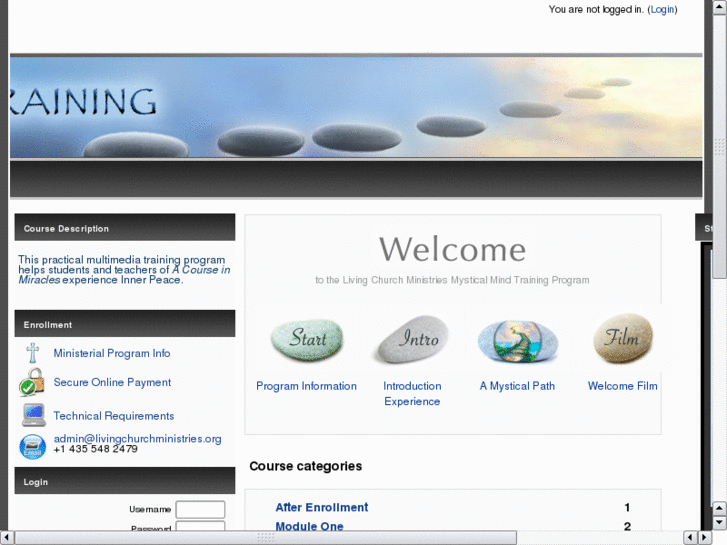
Task: Open the Module One category
Action: [x=309, y=526]
